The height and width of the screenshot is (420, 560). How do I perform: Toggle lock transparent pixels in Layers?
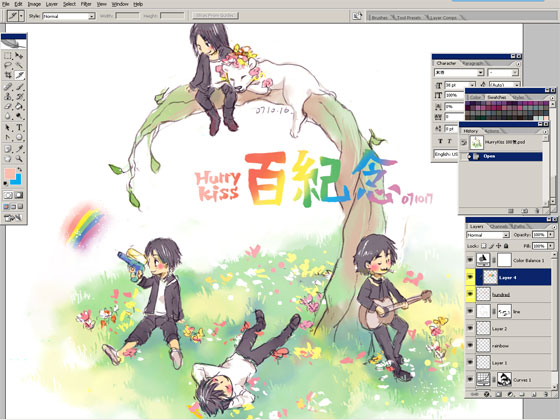484,246
